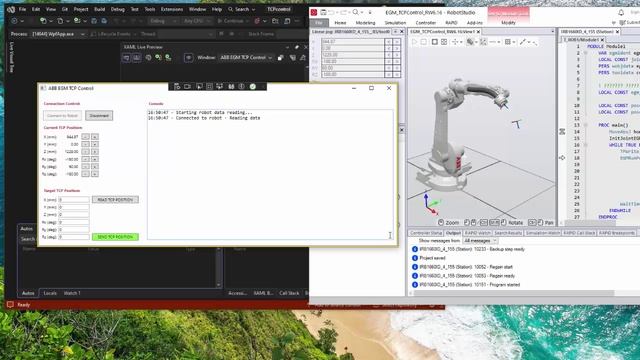Click the refresh icon in XAML Live Preview
Image resolution: width=640 pixels, height=360 pixels.
coord(148,58)
